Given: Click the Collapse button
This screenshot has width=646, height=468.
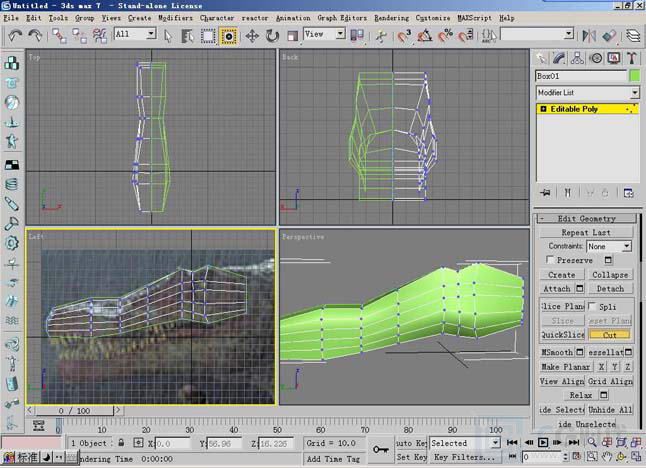Looking at the screenshot, I should [x=610, y=275].
